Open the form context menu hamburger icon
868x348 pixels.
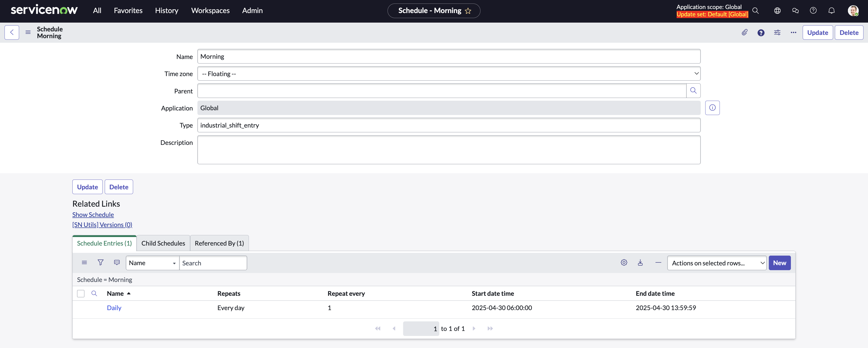28,32
